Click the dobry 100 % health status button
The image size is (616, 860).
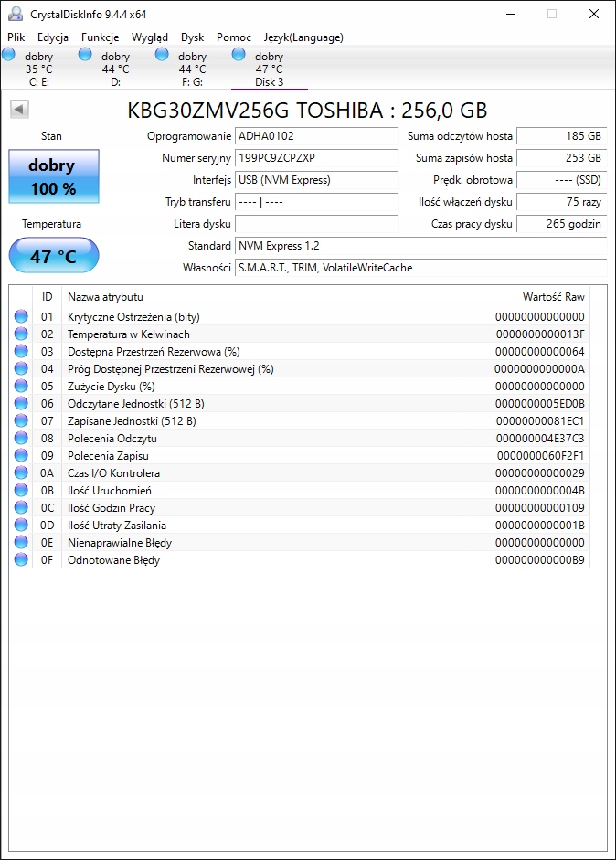coord(52,177)
